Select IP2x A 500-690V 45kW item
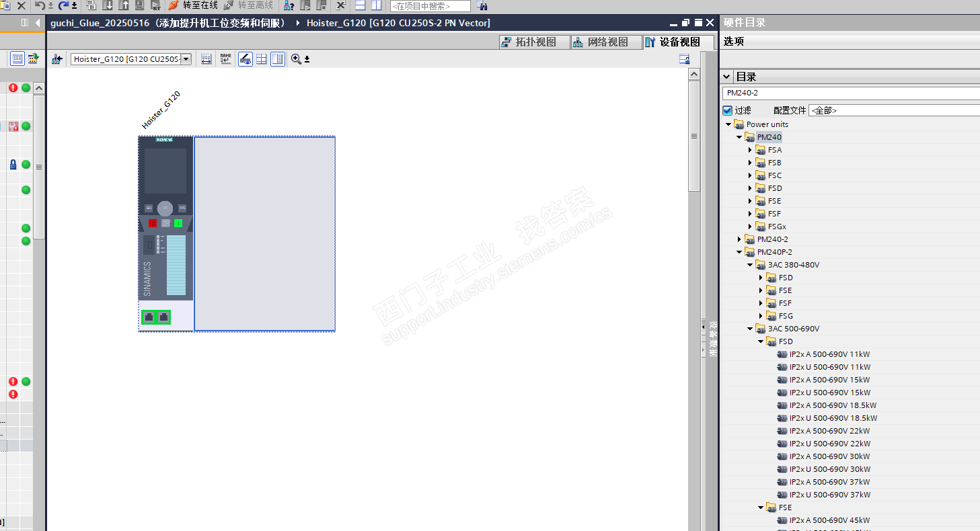The width and height of the screenshot is (980, 531). pyautogui.click(x=829, y=520)
